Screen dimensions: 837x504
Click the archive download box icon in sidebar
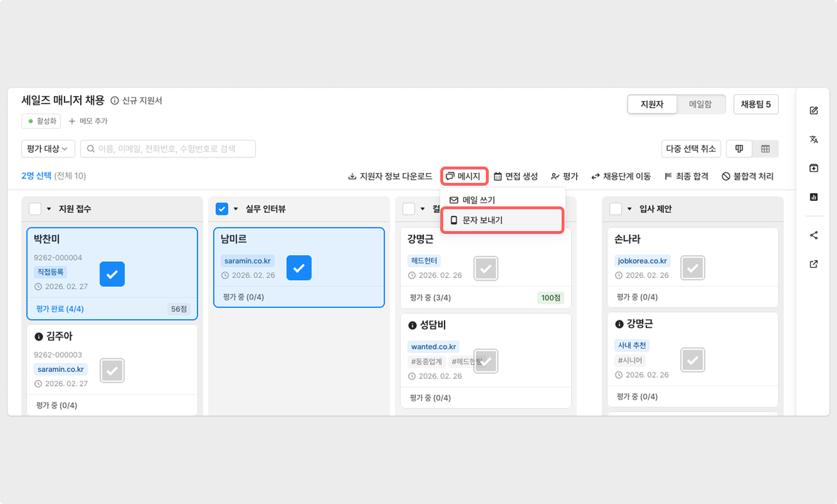[814, 168]
